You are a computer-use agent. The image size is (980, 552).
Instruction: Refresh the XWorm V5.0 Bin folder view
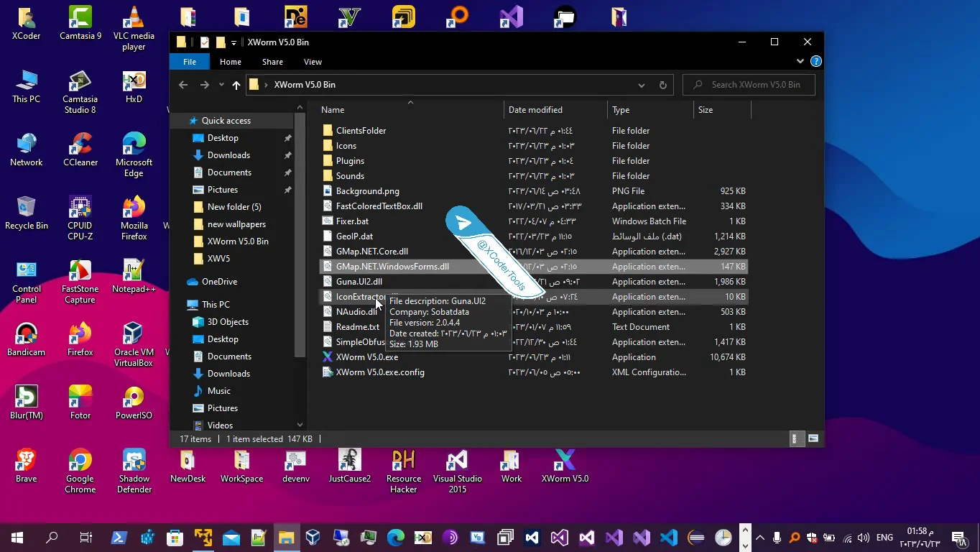point(662,85)
